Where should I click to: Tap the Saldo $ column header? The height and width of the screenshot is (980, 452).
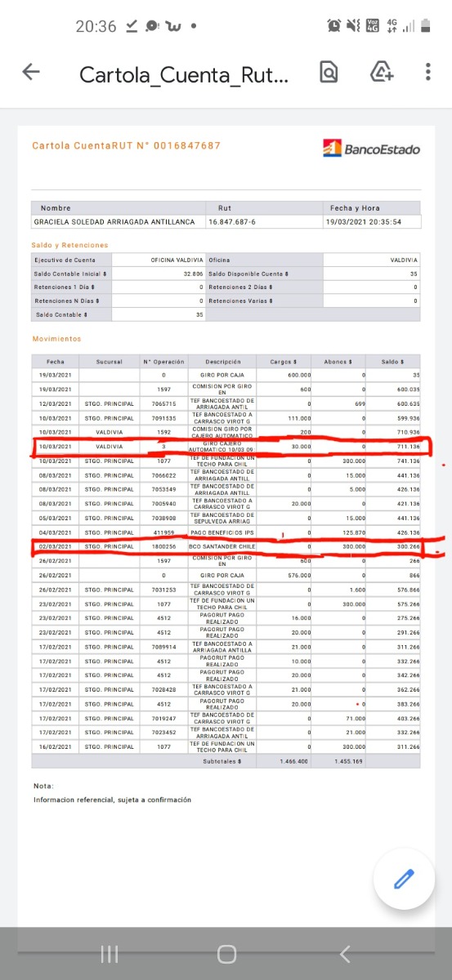coord(392,361)
